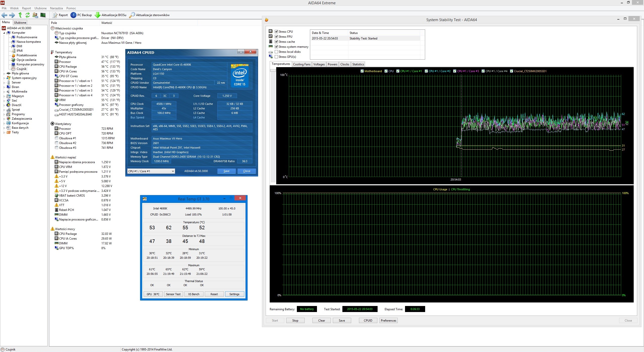
Task: Click the green refresh icon in toolbar
Action: 27,15
